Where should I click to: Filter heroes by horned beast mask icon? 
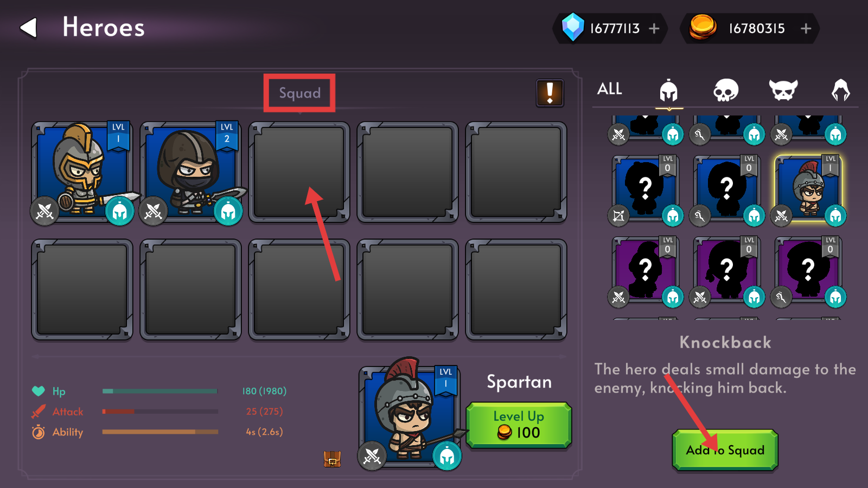[x=783, y=90]
